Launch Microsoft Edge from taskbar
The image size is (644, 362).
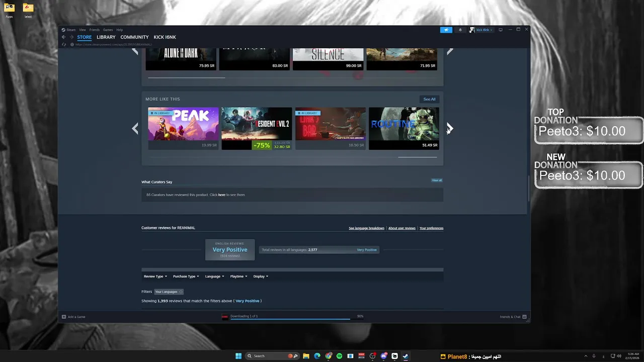(317, 356)
